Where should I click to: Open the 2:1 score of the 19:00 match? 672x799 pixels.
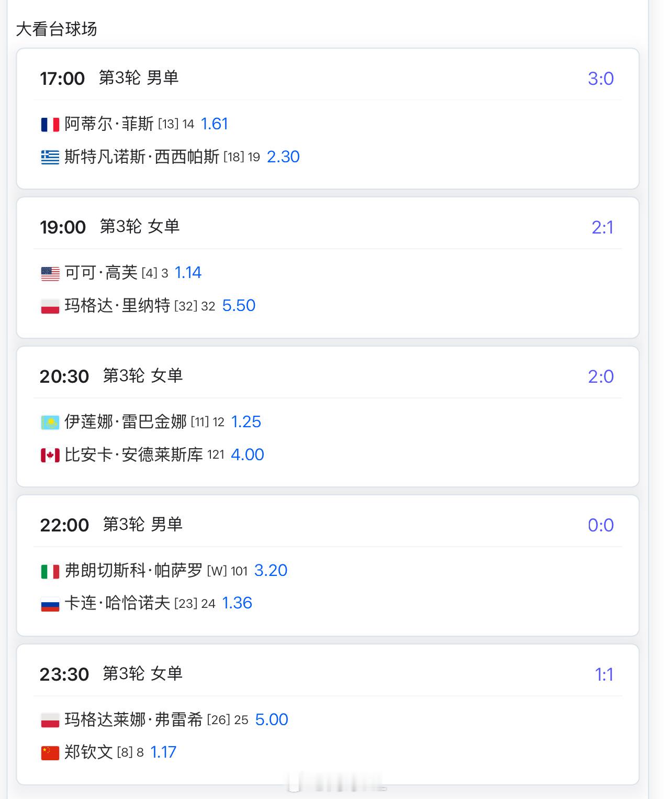point(602,227)
